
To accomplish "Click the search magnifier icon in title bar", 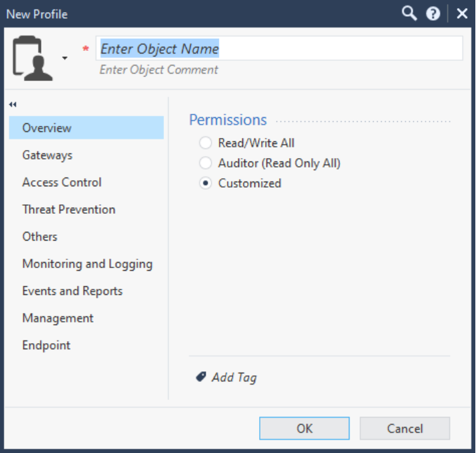I will [x=409, y=13].
